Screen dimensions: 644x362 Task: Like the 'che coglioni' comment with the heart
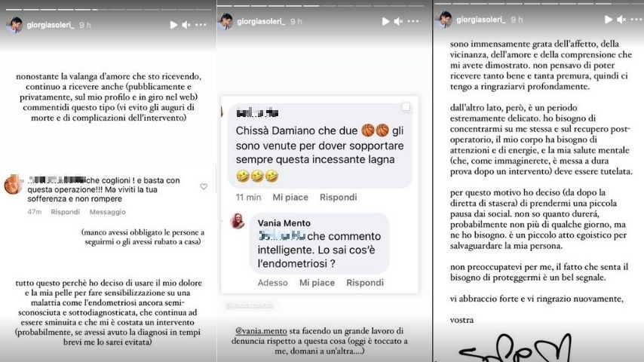[x=204, y=186]
